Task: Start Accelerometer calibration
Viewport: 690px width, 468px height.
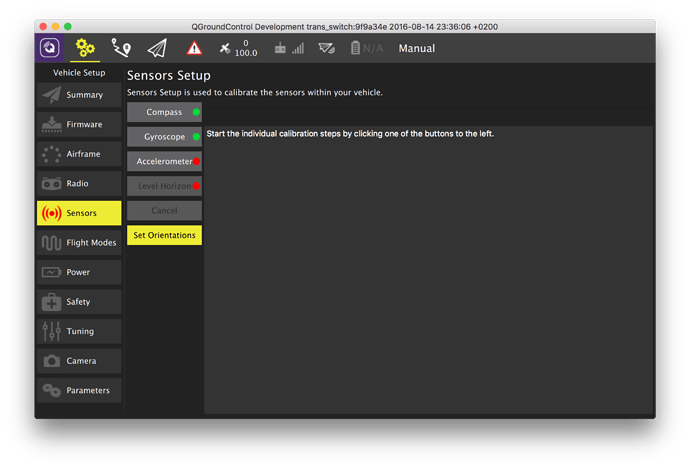Action: pyautogui.click(x=164, y=161)
